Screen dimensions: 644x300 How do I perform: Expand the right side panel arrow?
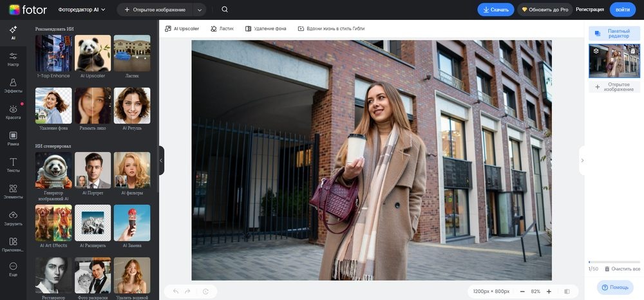(x=582, y=160)
